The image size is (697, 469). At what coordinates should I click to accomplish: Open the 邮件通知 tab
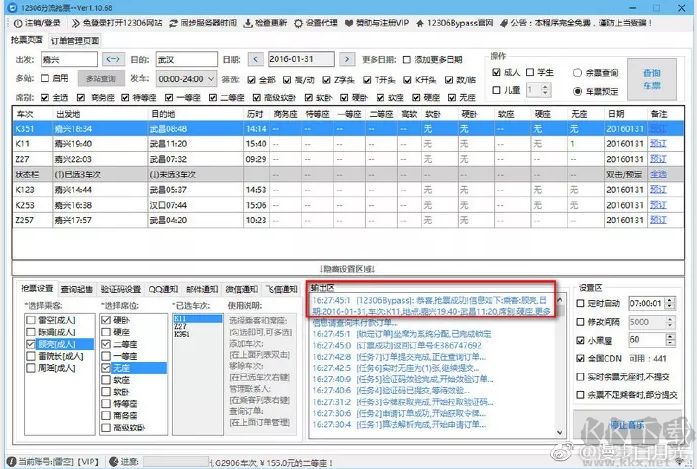click(202, 289)
